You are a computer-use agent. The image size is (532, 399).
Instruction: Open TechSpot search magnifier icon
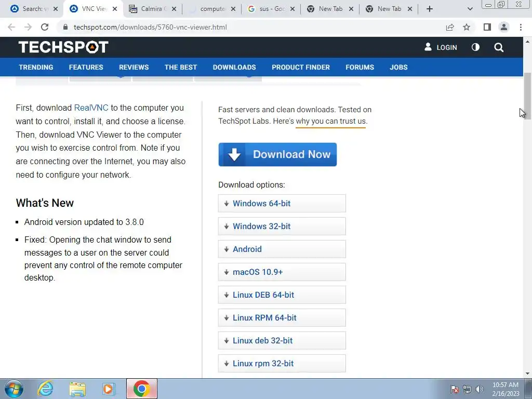click(x=499, y=47)
